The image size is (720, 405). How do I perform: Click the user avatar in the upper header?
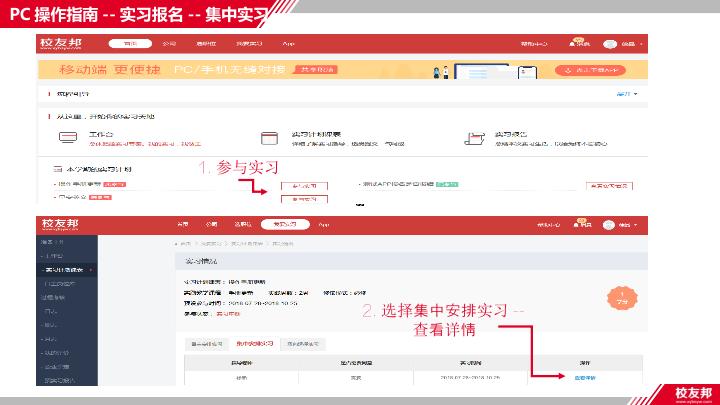tap(610, 45)
